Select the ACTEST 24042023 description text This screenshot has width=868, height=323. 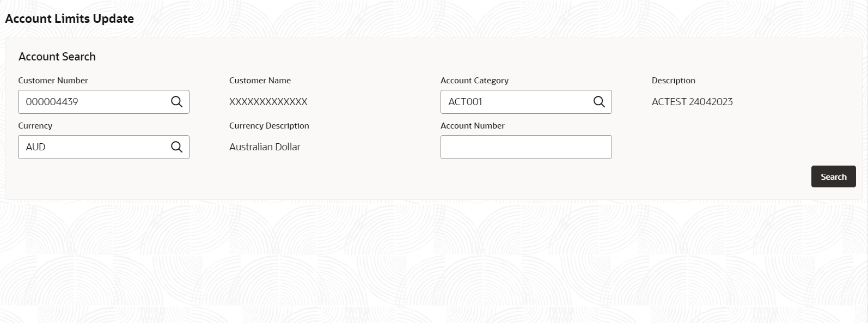click(692, 102)
